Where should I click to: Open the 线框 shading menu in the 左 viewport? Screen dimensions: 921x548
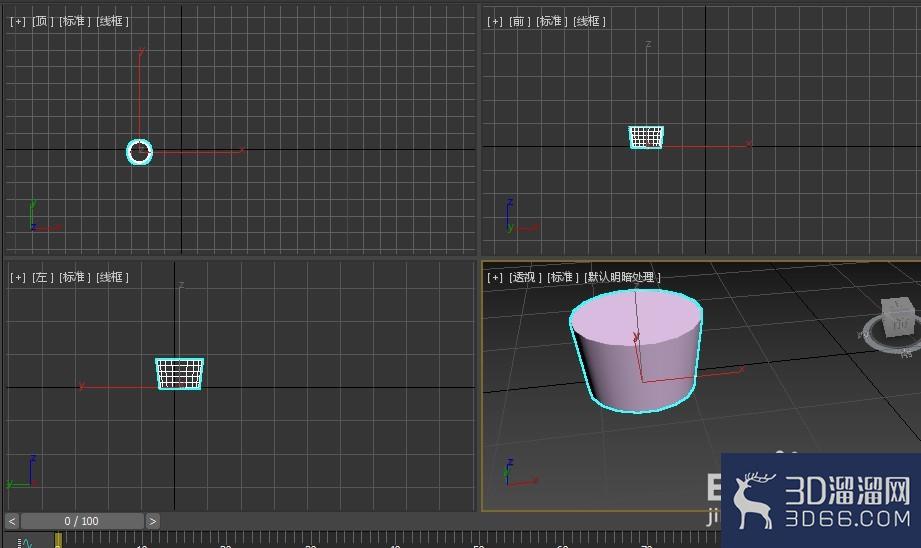112,277
